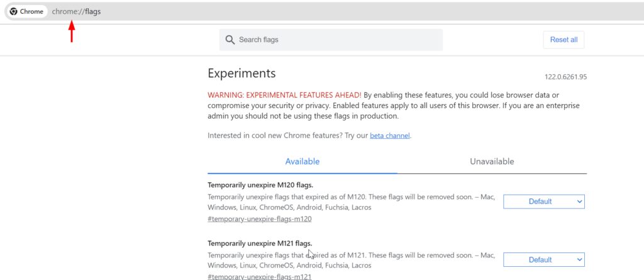This screenshot has height=280, width=644.
Task: Click the chrome://flags URL in address bar
Action: click(76, 11)
